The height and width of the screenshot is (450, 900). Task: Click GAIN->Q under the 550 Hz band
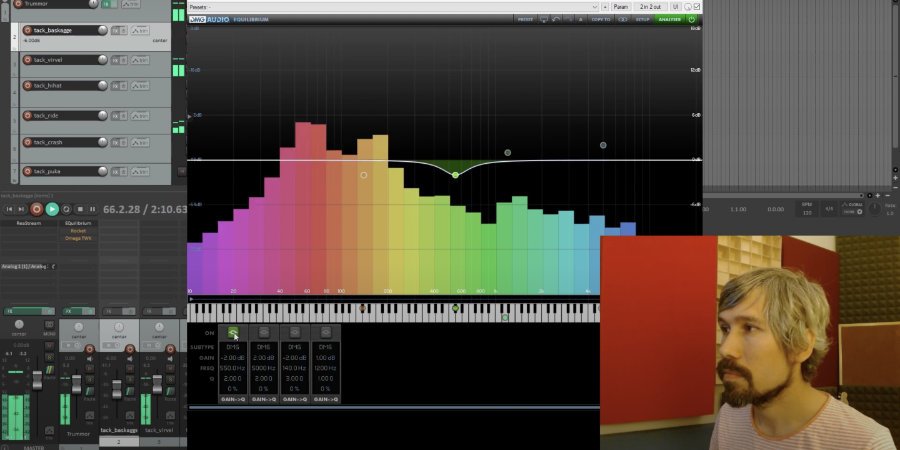[x=232, y=399]
